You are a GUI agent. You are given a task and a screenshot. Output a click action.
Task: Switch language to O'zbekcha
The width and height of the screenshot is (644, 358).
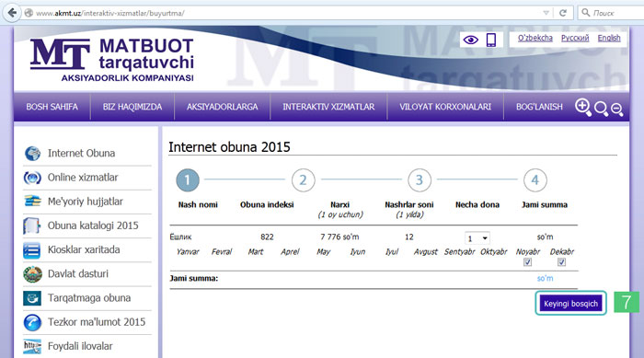[535, 38]
